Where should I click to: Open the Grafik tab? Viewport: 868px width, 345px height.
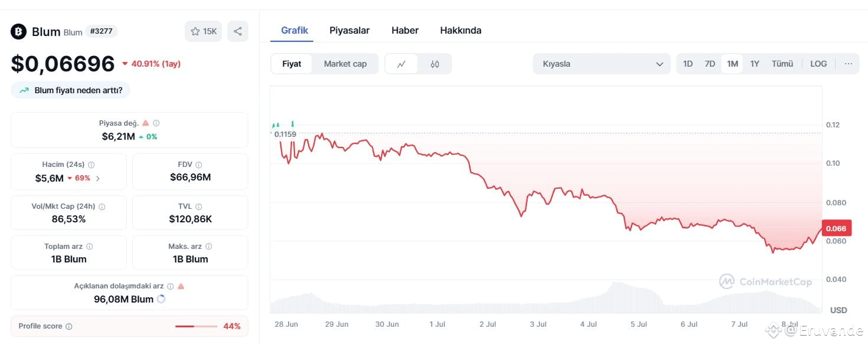(x=294, y=30)
